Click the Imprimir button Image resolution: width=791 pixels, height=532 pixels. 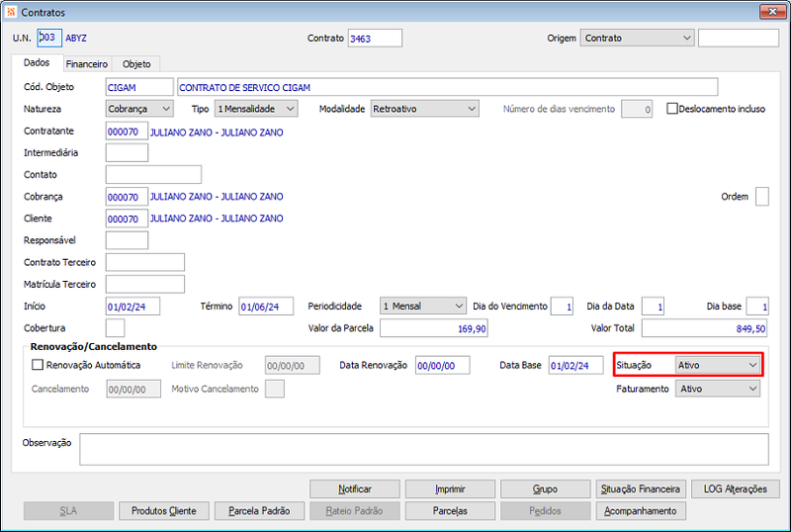(450, 488)
